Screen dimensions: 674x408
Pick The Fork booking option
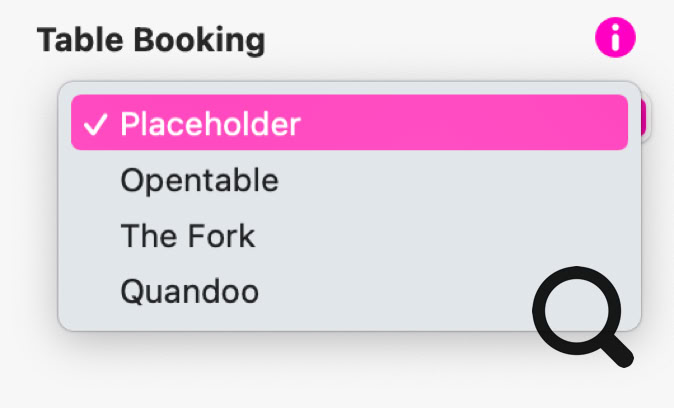[187, 236]
